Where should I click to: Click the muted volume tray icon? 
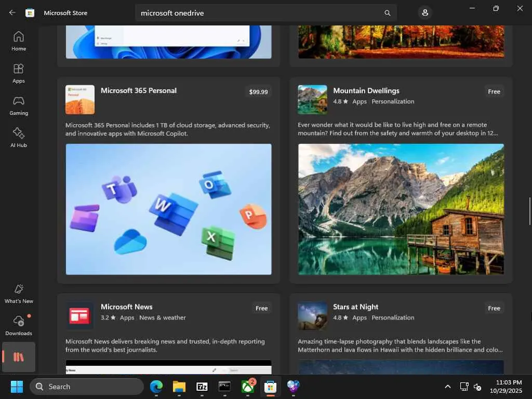click(478, 387)
